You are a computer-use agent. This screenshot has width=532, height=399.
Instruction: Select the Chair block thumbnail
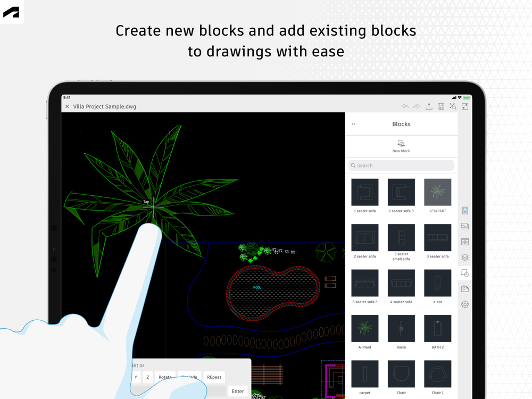coord(401,374)
